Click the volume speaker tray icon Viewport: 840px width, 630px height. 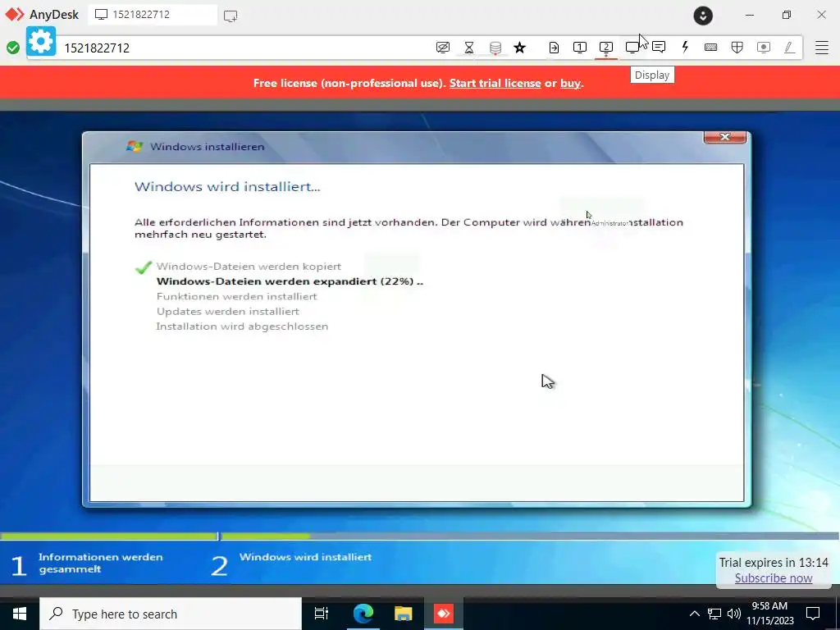(734, 614)
